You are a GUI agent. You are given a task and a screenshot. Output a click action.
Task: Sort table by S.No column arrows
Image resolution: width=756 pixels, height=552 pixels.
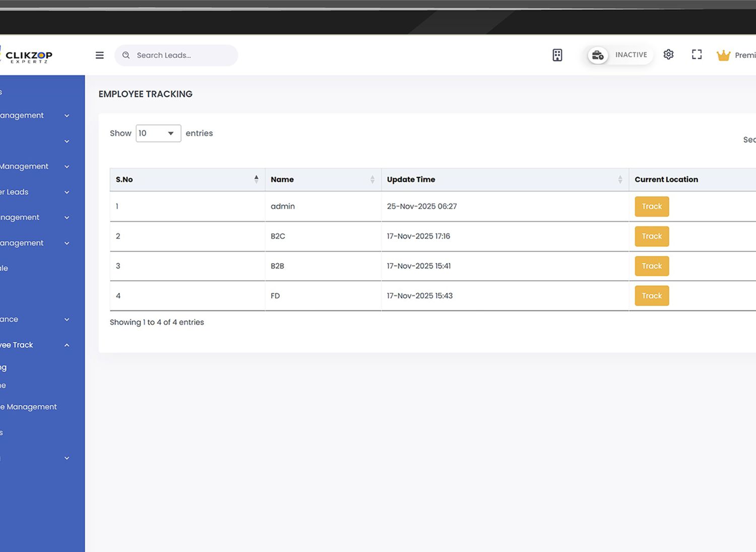click(256, 179)
